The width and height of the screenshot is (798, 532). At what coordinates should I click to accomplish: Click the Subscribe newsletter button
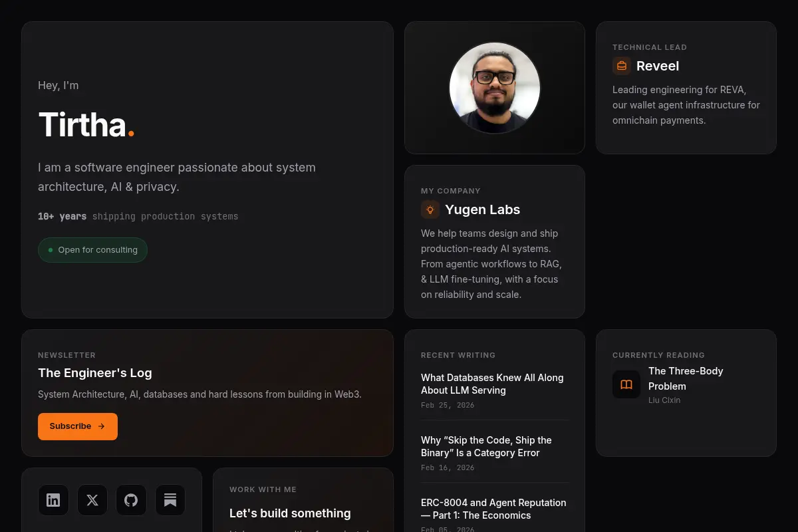pyautogui.click(x=78, y=426)
